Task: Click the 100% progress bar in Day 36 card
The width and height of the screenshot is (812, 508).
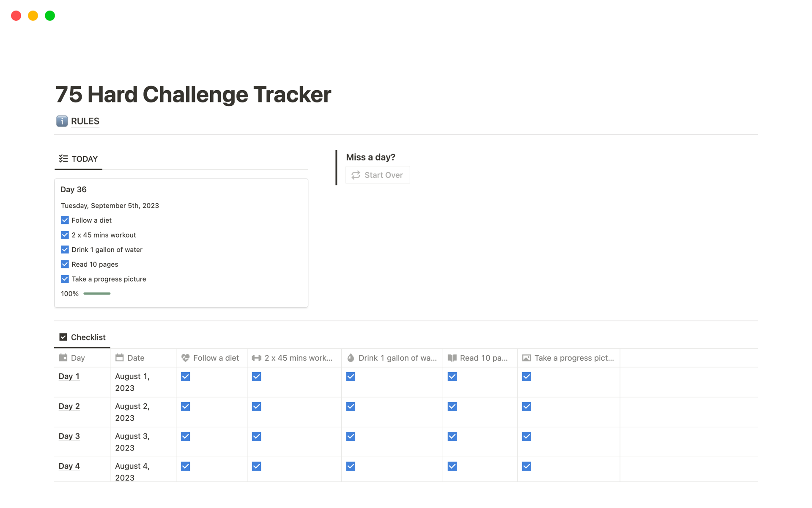Action: click(97, 293)
